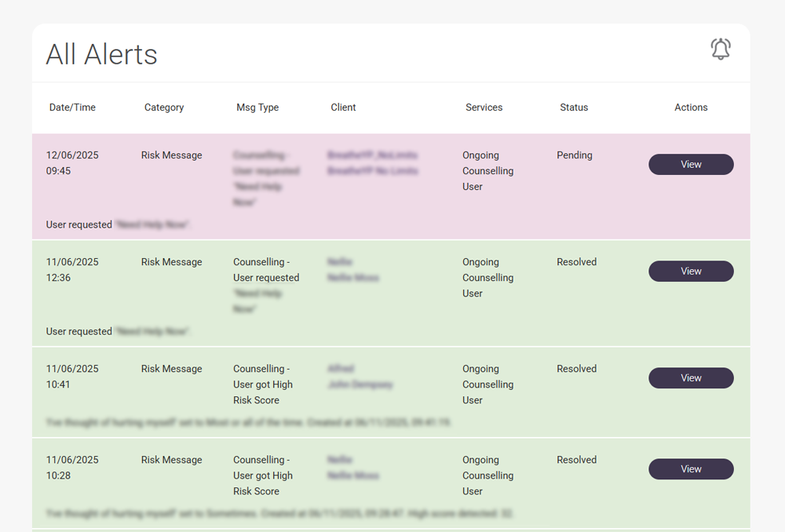This screenshot has height=532, width=785.
Task: Click the alerts bell icon
Action: tap(720, 49)
